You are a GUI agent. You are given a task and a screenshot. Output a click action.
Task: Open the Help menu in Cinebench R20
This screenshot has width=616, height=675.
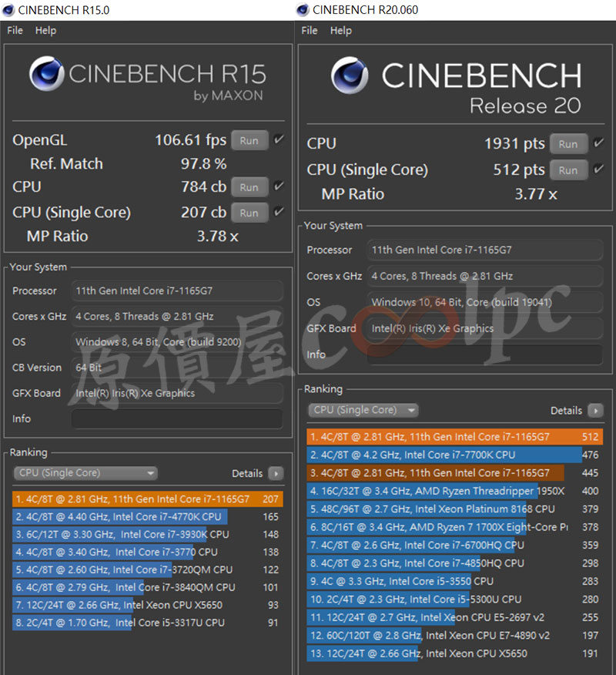(340, 31)
